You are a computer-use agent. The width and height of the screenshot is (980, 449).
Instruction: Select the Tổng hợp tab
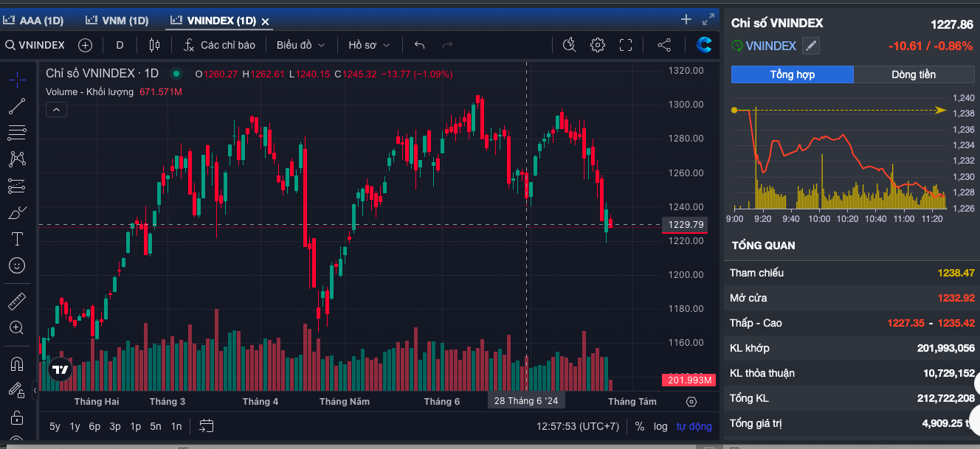(x=793, y=74)
